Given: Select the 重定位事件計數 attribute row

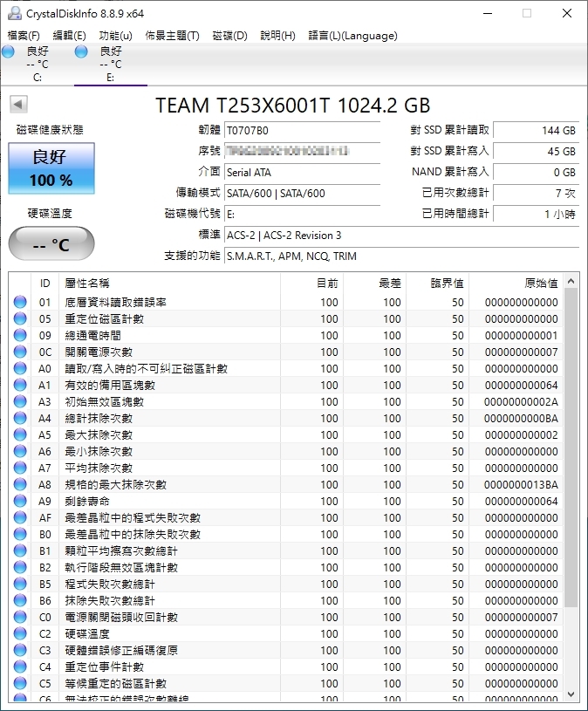Looking at the screenshot, I should (x=286, y=667).
